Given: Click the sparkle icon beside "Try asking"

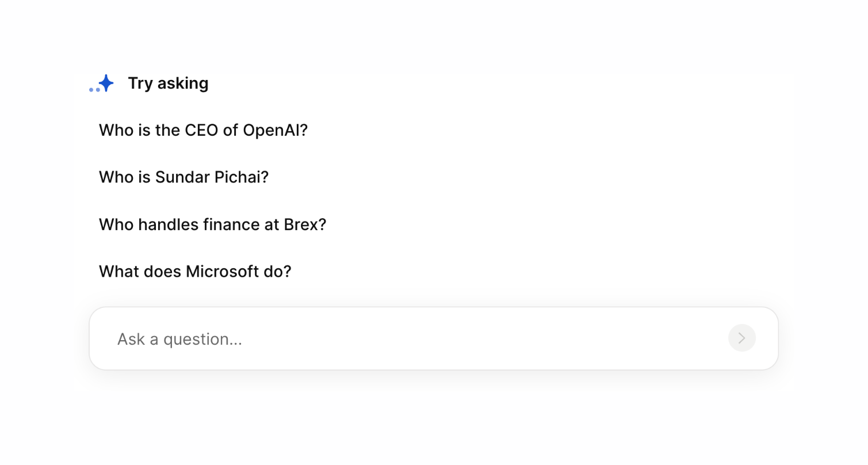Looking at the screenshot, I should click(106, 83).
